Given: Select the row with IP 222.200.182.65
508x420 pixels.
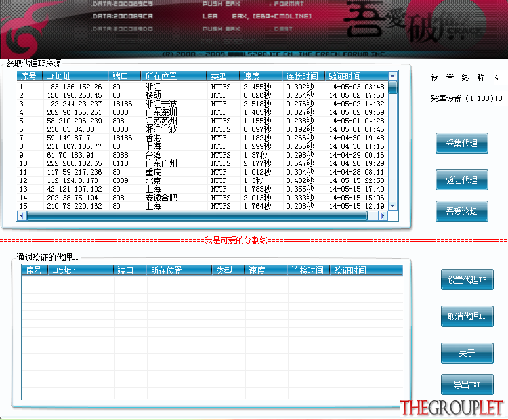Looking at the screenshot, I should pyautogui.click(x=203, y=163).
